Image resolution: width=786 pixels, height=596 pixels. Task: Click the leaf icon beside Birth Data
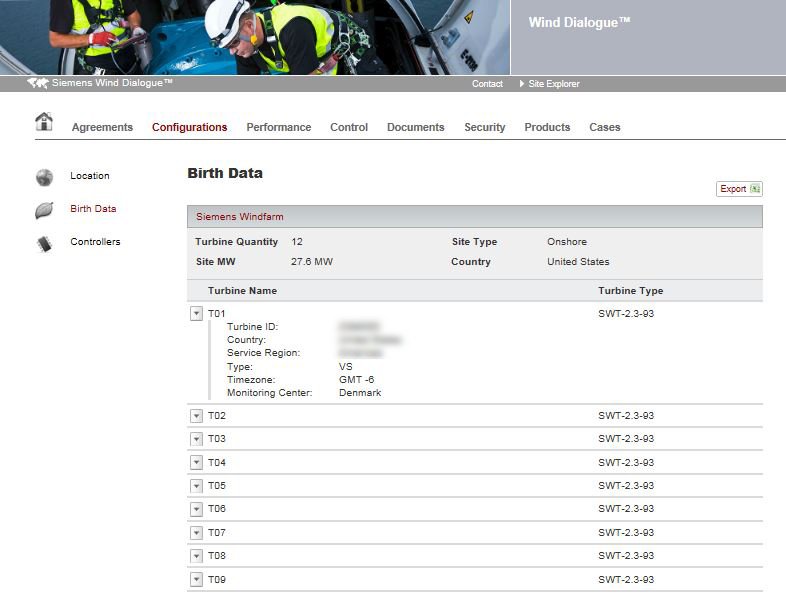tap(44, 210)
